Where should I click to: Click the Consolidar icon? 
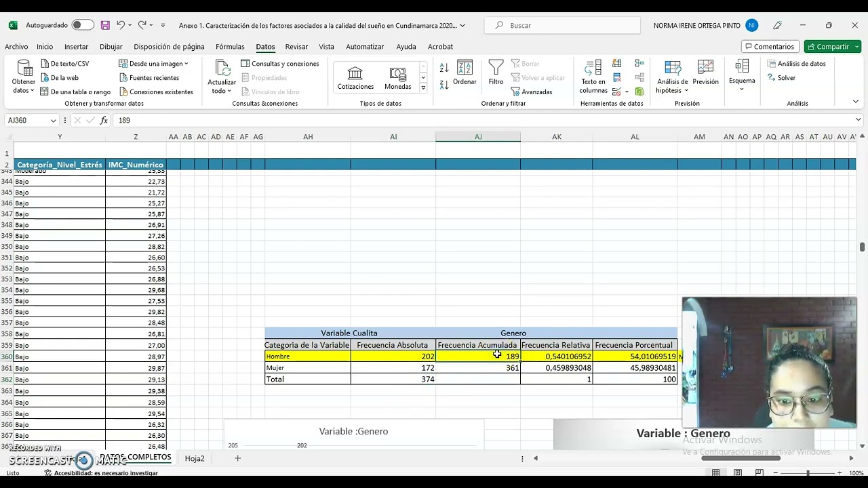point(639,63)
